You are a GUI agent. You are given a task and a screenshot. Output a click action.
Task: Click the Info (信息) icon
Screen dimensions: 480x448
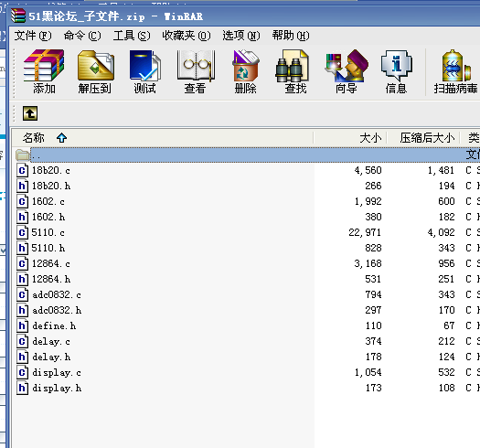(397, 66)
